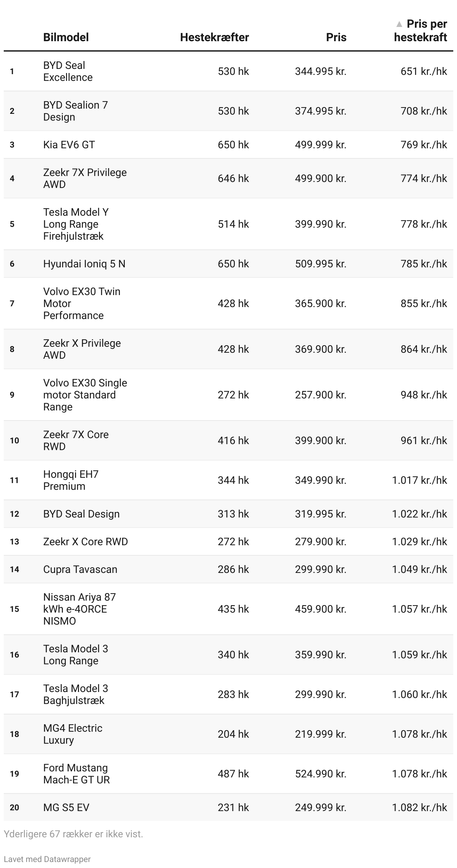Sort table by Bilmodel column header
This screenshot has height=868, width=457.
[x=66, y=37]
